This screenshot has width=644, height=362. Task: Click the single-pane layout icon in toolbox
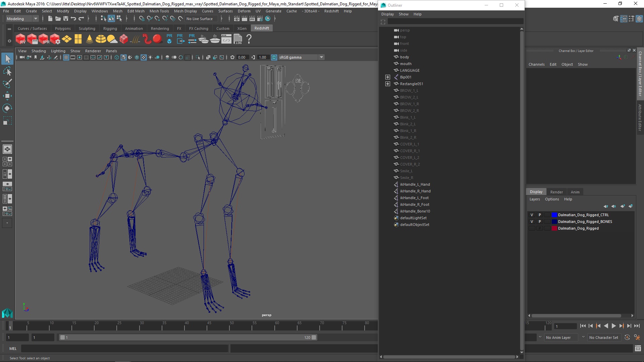(7, 149)
